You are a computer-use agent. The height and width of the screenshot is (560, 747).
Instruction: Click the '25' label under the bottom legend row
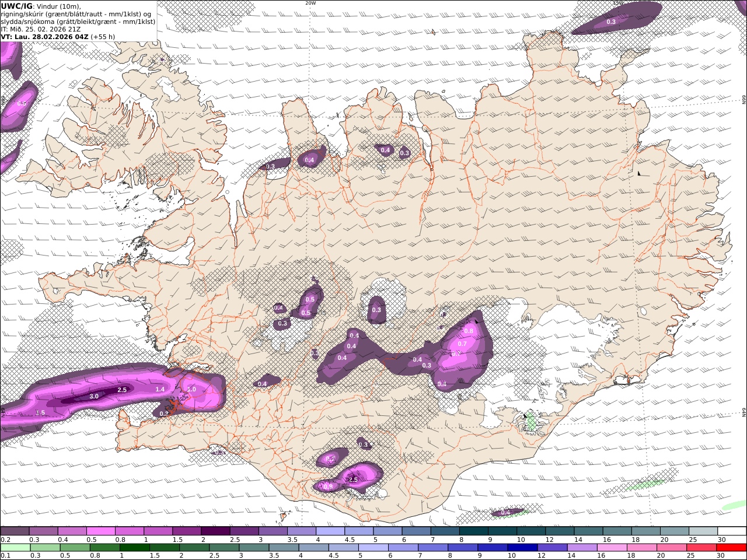(692, 556)
